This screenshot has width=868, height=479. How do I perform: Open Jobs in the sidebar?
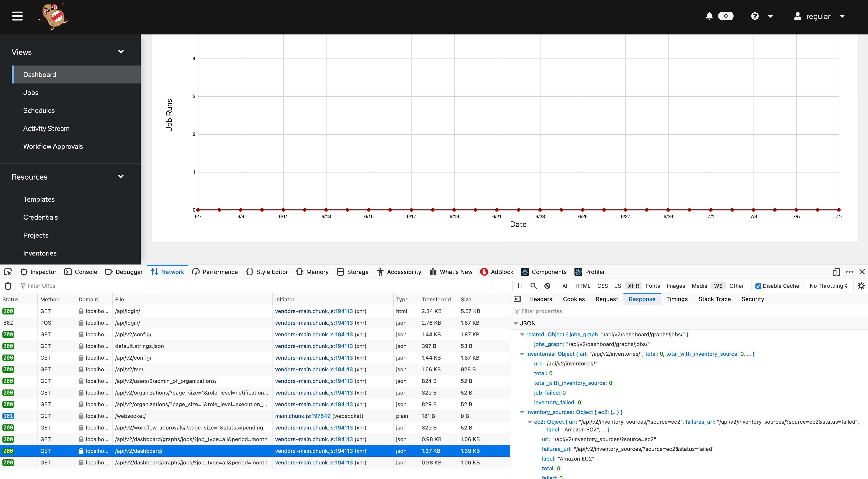click(31, 92)
